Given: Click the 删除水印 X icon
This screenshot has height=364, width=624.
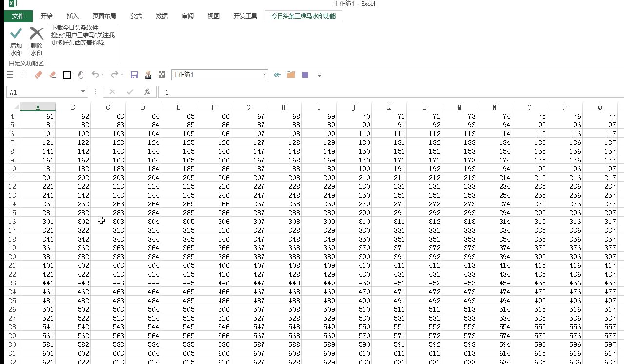Looking at the screenshot, I should click(37, 34).
